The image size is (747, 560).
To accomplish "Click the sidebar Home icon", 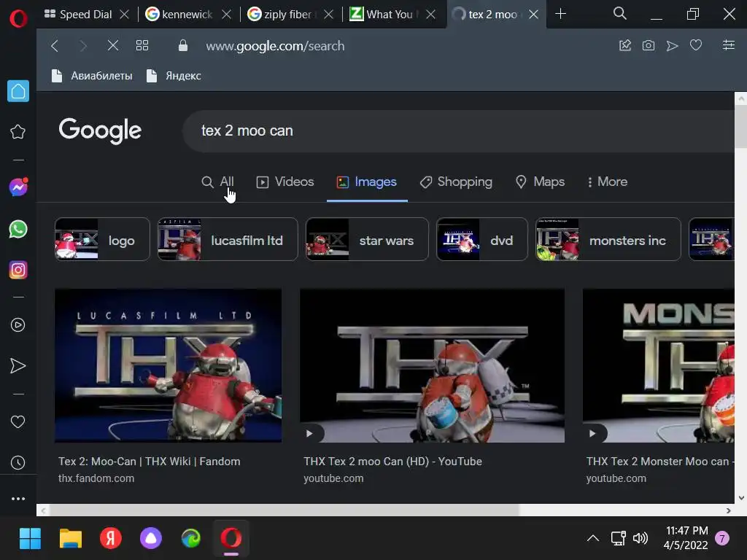I will (x=18, y=91).
